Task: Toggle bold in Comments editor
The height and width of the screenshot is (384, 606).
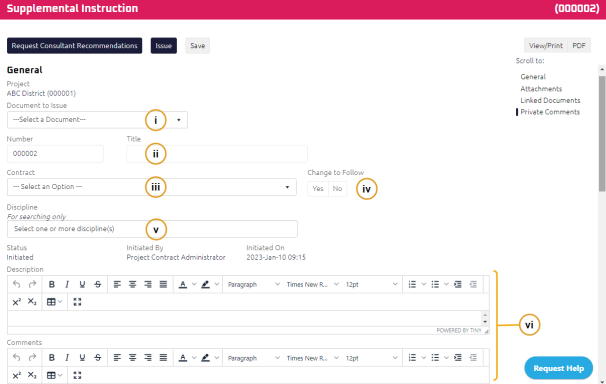Action: 51,358
